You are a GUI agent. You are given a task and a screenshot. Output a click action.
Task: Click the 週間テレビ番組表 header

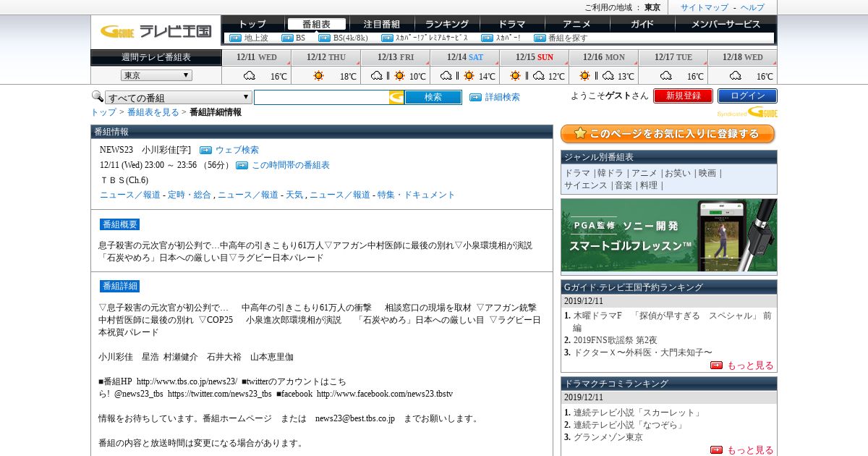pos(156,57)
